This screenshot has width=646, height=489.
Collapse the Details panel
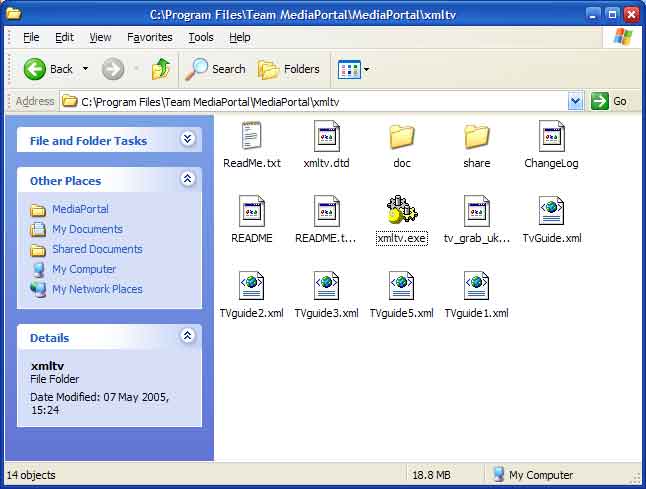click(x=187, y=336)
